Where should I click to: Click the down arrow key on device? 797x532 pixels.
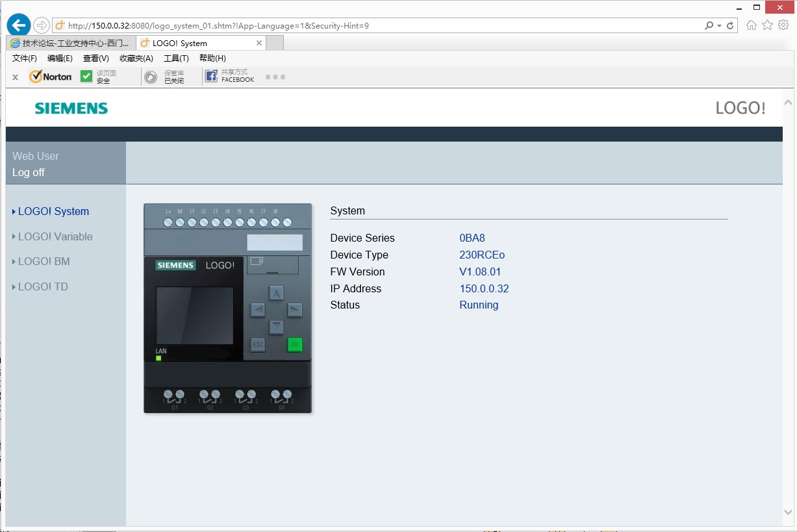(x=277, y=327)
